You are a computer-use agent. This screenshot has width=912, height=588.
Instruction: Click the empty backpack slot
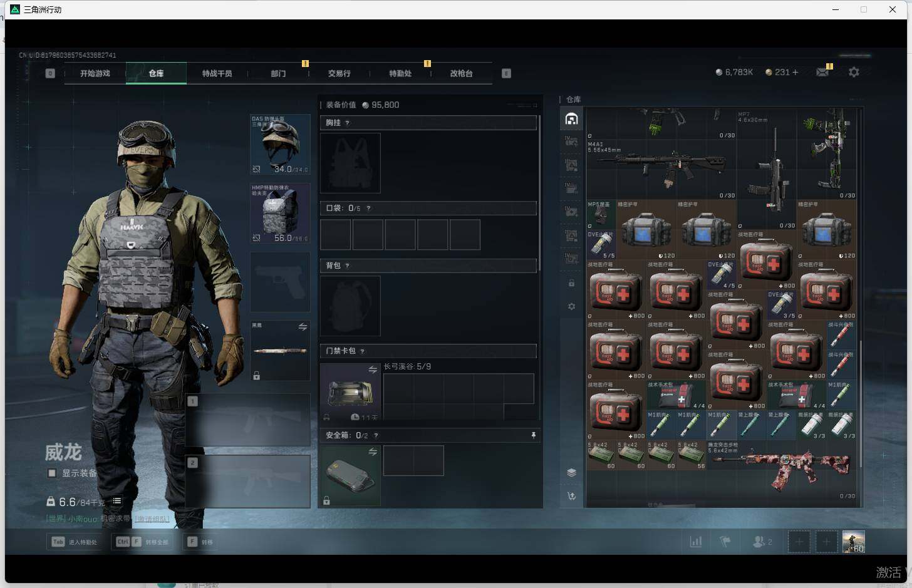[x=350, y=306]
